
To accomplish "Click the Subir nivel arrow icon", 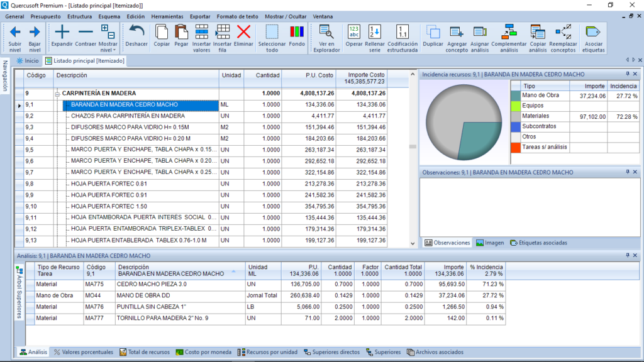I will coord(15,32).
